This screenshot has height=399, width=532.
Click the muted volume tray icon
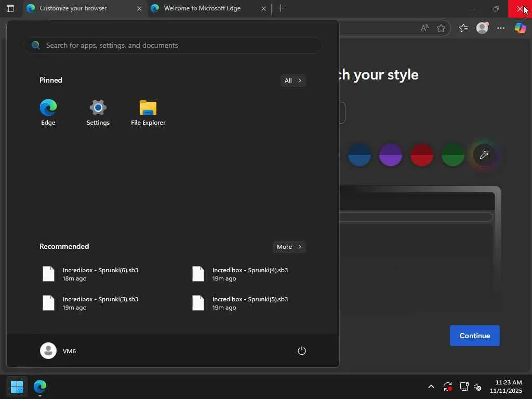[477, 387]
